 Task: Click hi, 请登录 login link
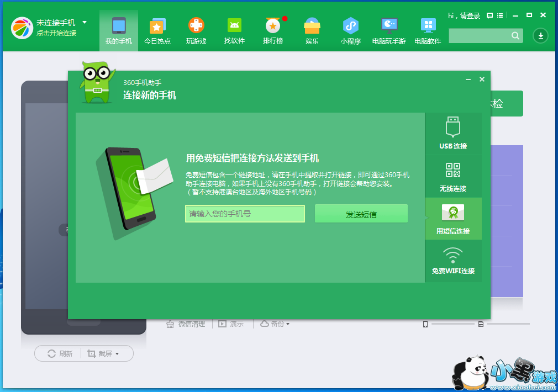[x=464, y=15]
